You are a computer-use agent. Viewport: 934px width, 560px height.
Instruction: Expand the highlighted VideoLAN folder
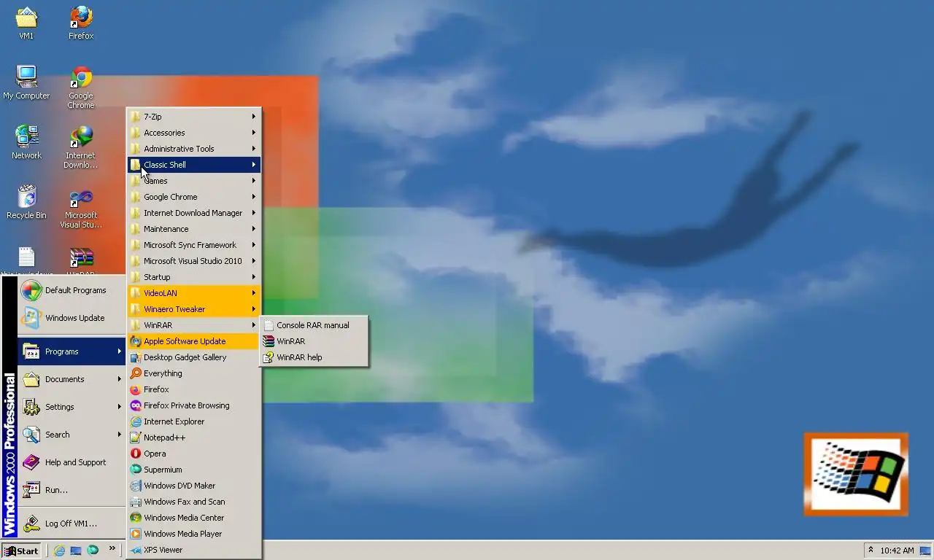point(193,293)
